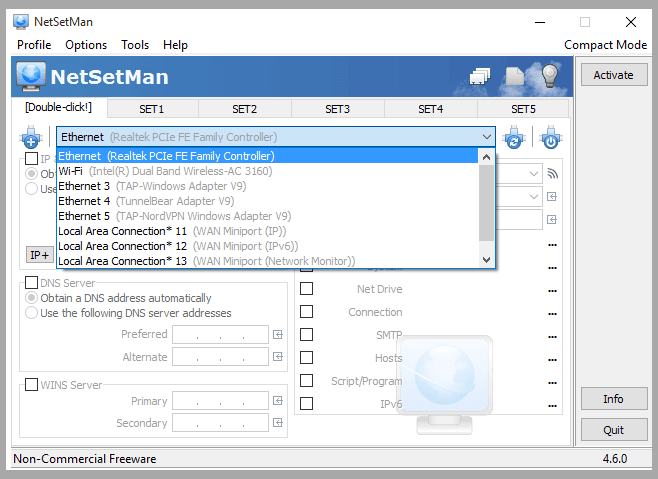Refresh adapters with the reload icon

tap(514, 137)
